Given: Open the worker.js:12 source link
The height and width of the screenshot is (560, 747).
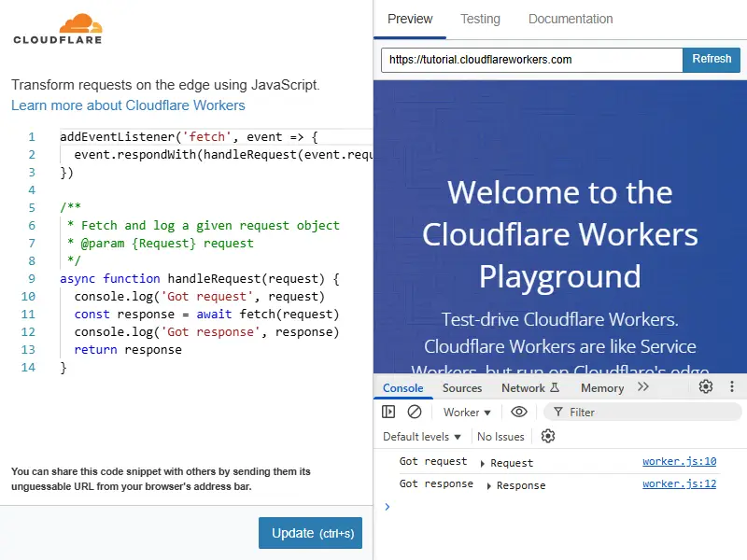Looking at the screenshot, I should tap(679, 483).
